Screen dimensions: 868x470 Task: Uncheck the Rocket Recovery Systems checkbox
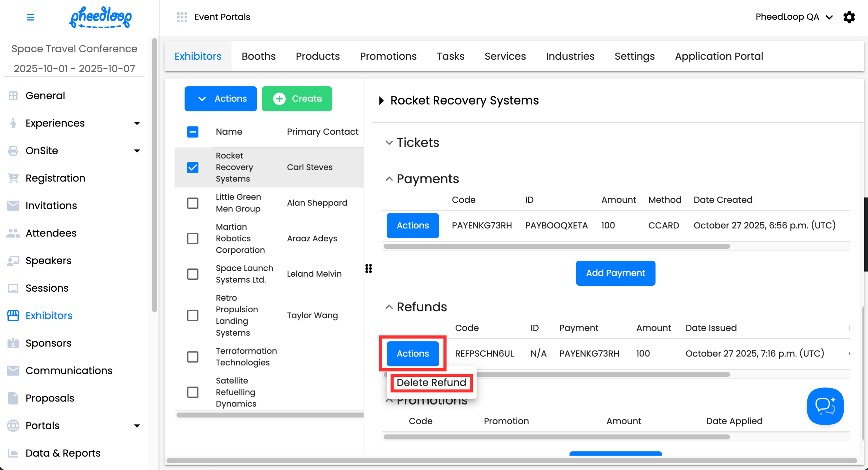(193, 167)
